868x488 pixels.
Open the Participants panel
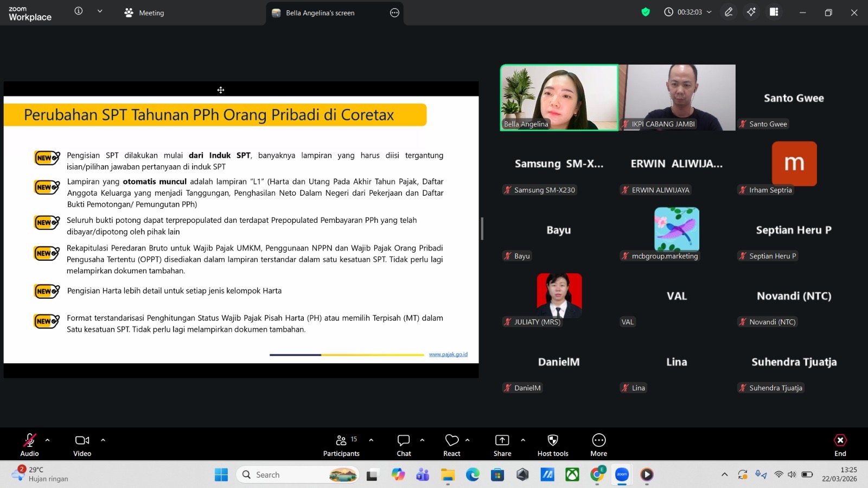341,445
